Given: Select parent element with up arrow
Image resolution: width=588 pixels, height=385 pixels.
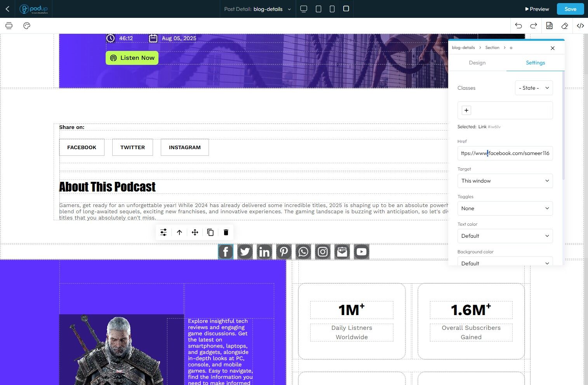Looking at the screenshot, I should tap(179, 232).
